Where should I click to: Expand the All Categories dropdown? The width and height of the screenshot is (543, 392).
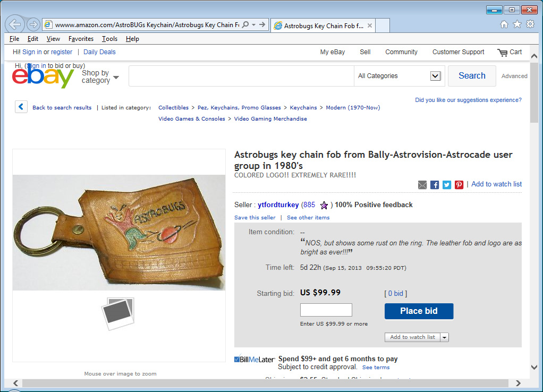(x=435, y=76)
